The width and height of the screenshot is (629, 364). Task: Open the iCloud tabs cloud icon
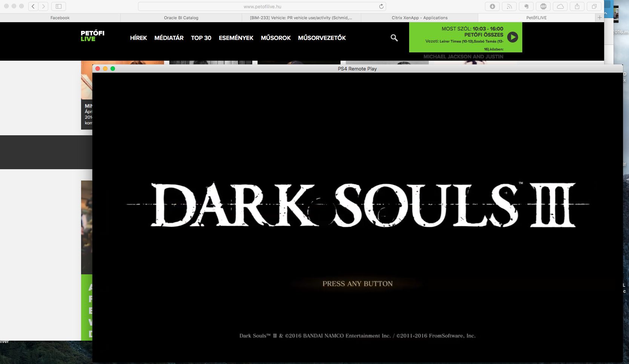tap(560, 6)
